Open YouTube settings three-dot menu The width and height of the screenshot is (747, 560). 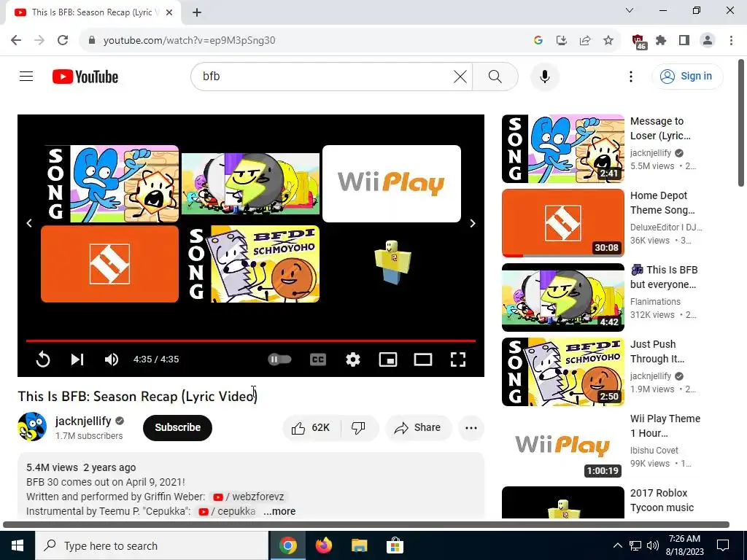pyautogui.click(x=631, y=76)
